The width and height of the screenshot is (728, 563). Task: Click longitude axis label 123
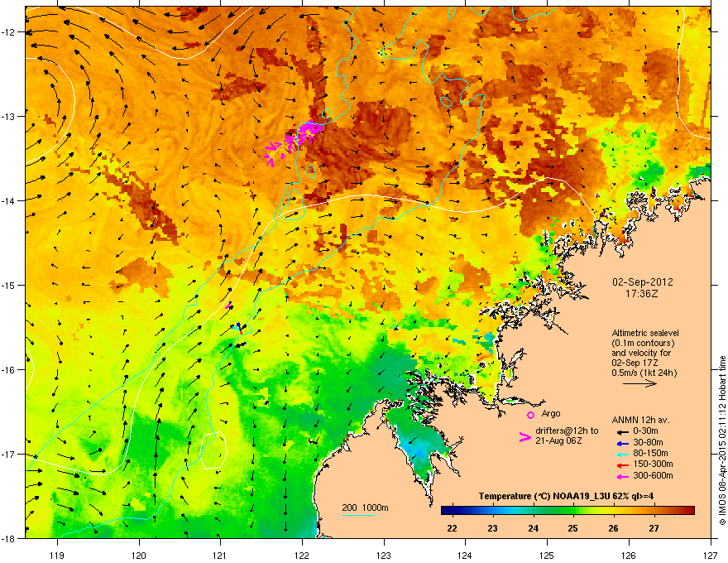click(384, 555)
